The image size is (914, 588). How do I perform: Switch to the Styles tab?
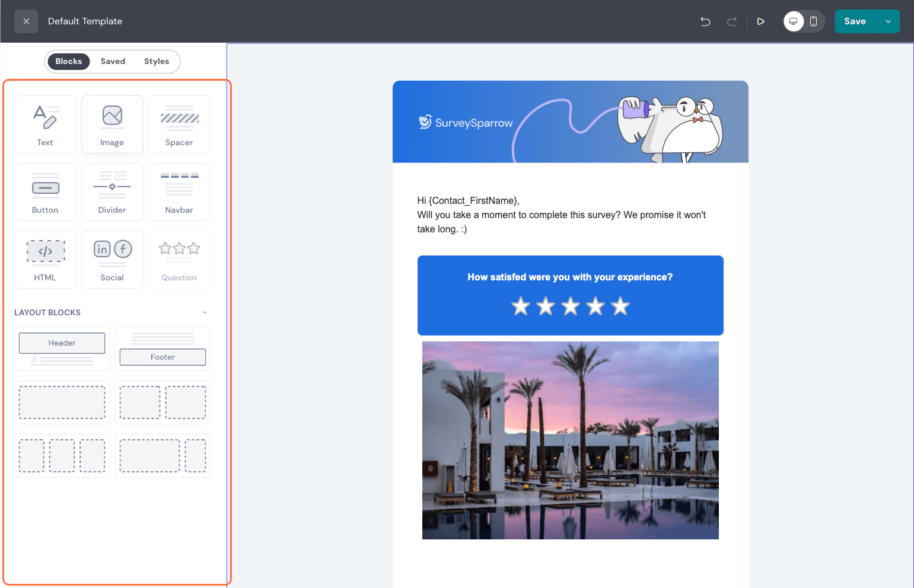157,62
